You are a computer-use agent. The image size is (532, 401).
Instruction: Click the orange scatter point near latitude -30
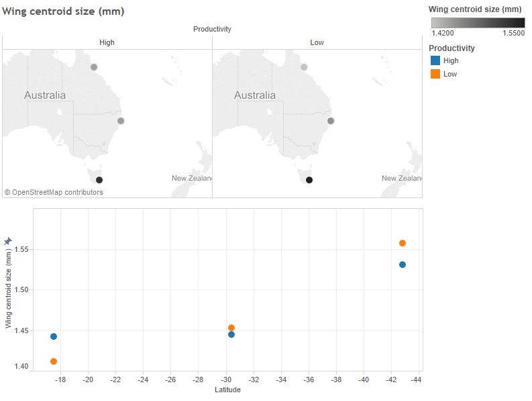[231, 328]
